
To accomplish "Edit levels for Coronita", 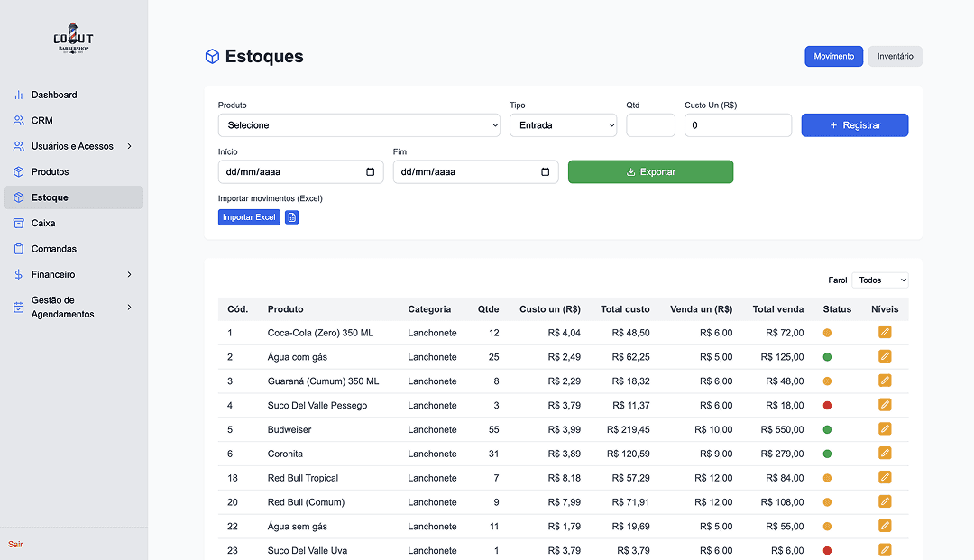I will (x=886, y=454).
